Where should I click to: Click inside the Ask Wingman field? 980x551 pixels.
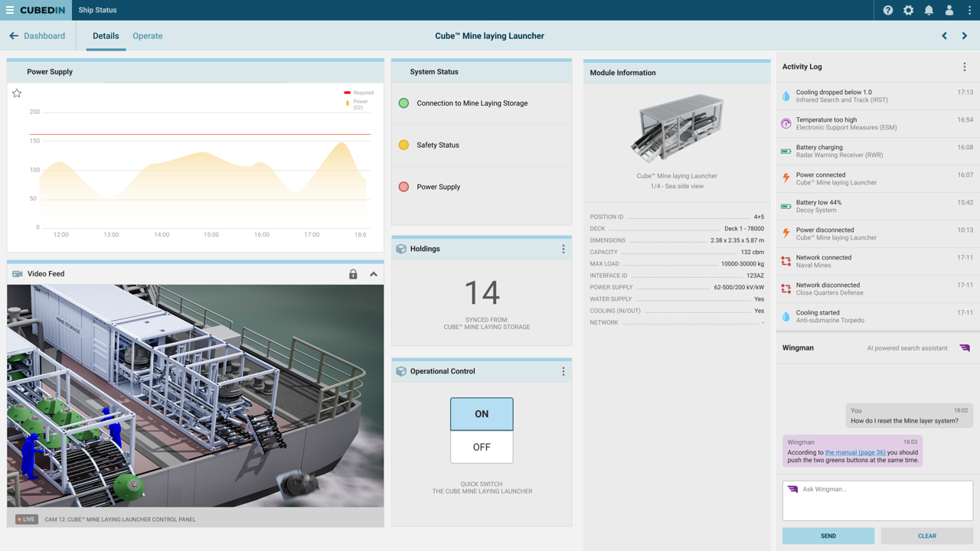(877, 500)
